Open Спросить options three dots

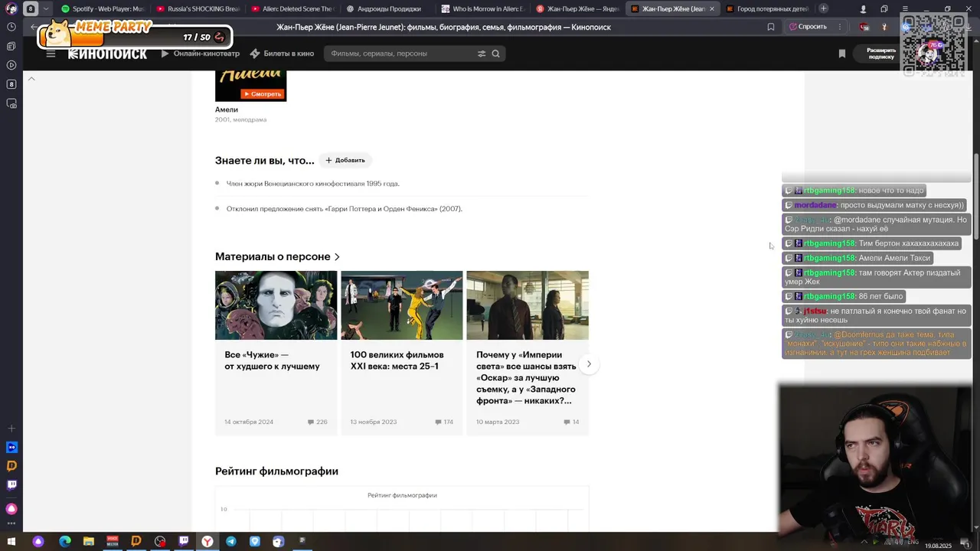[841, 27]
